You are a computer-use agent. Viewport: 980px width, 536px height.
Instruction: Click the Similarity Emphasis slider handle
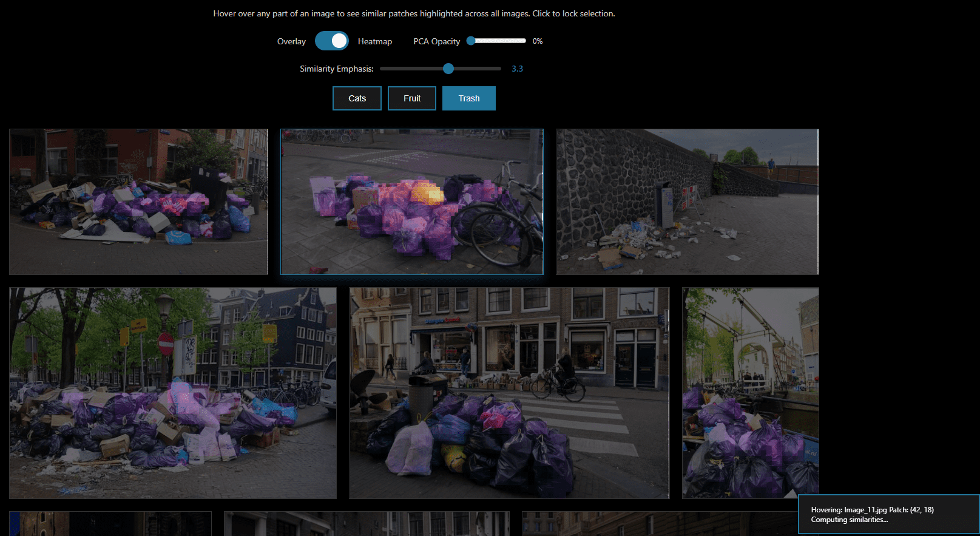pos(448,69)
